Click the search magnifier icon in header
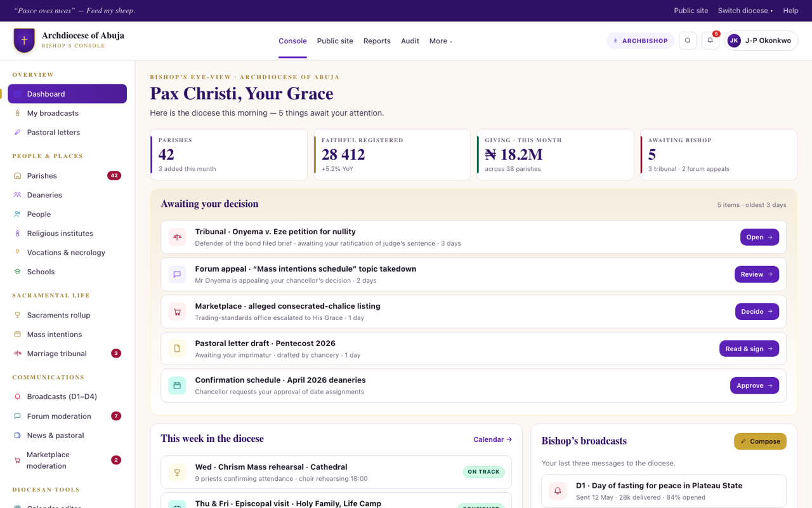The height and width of the screenshot is (508, 812). (688, 41)
